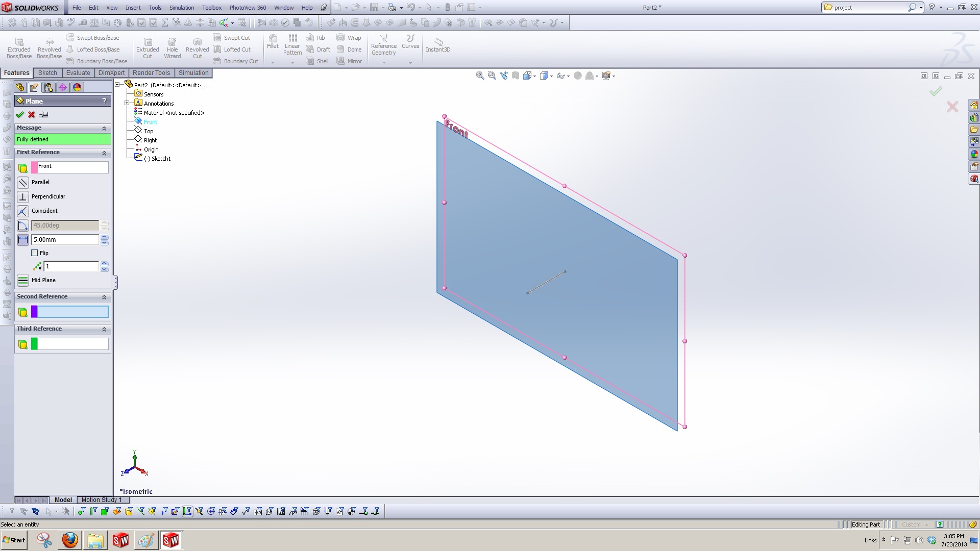Image resolution: width=980 pixels, height=551 pixels.
Task: Click purple Second Reference color bar
Action: tap(34, 312)
